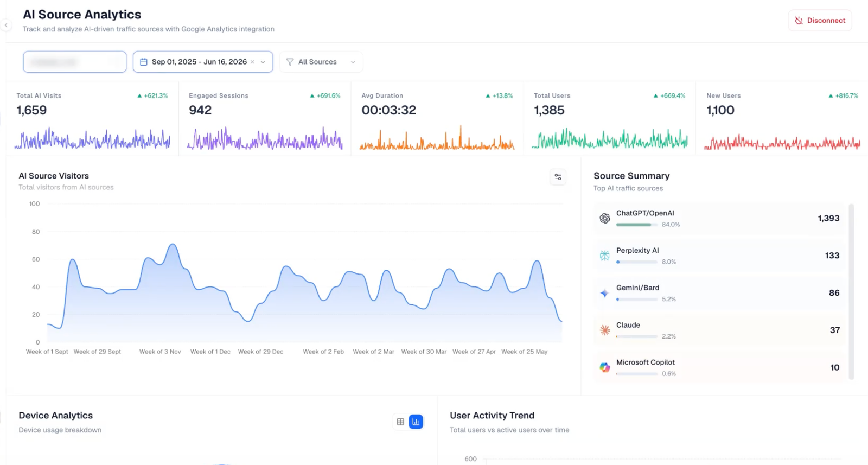Click ChatGPT 84.0% progress bar
Image resolution: width=868 pixels, height=465 pixels.
637,225
